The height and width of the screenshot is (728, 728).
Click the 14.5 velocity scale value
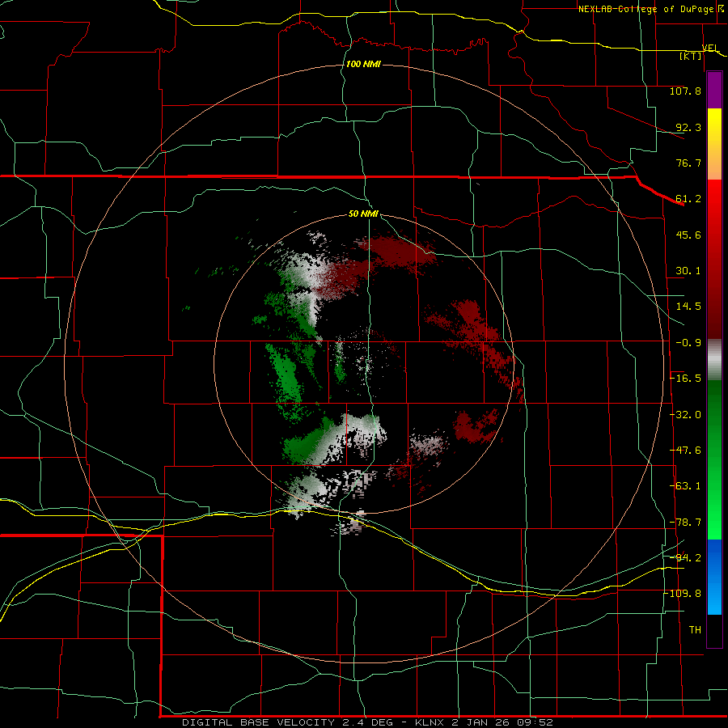688,307
